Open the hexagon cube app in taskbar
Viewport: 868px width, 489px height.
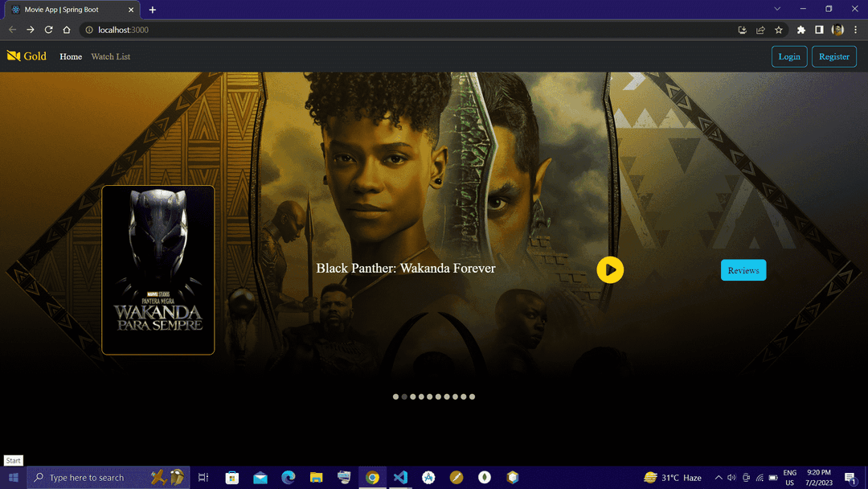[513, 478]
